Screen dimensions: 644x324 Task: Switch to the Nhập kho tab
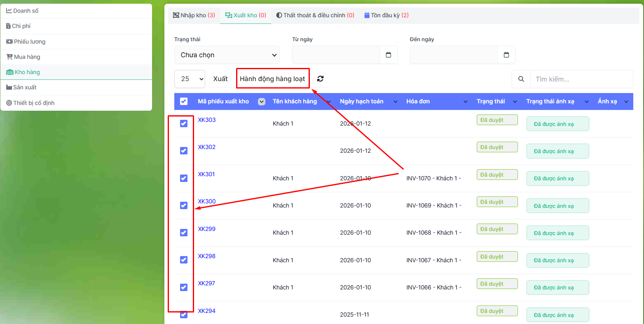pos(194,15)
